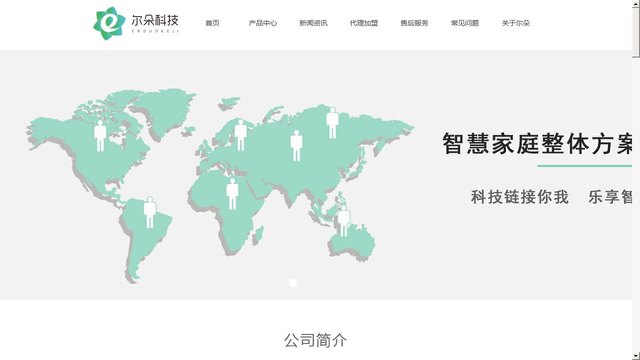Select the active second carousel dot
The image size is (640, 360).
(x=293, y=282)
